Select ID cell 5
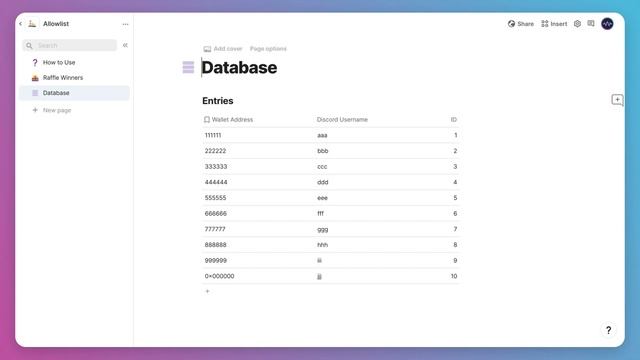640x360 pixels. [x=455, y=198]
